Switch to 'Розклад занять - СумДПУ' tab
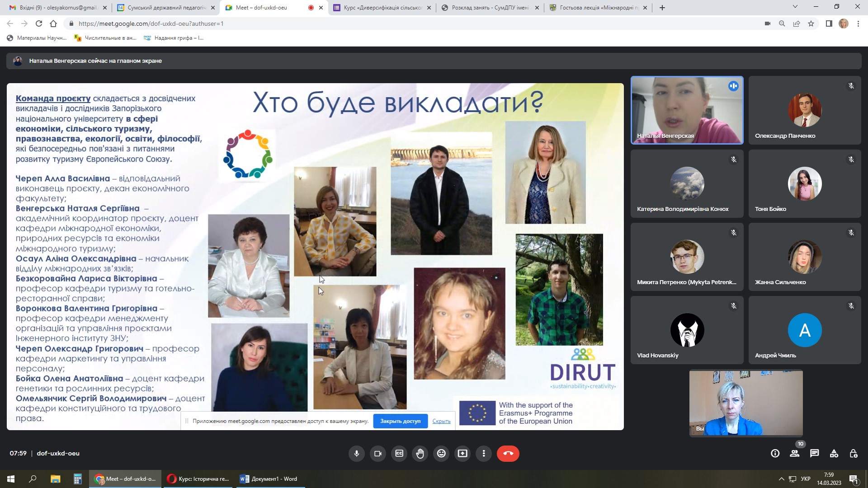 (x=490, y=8)
